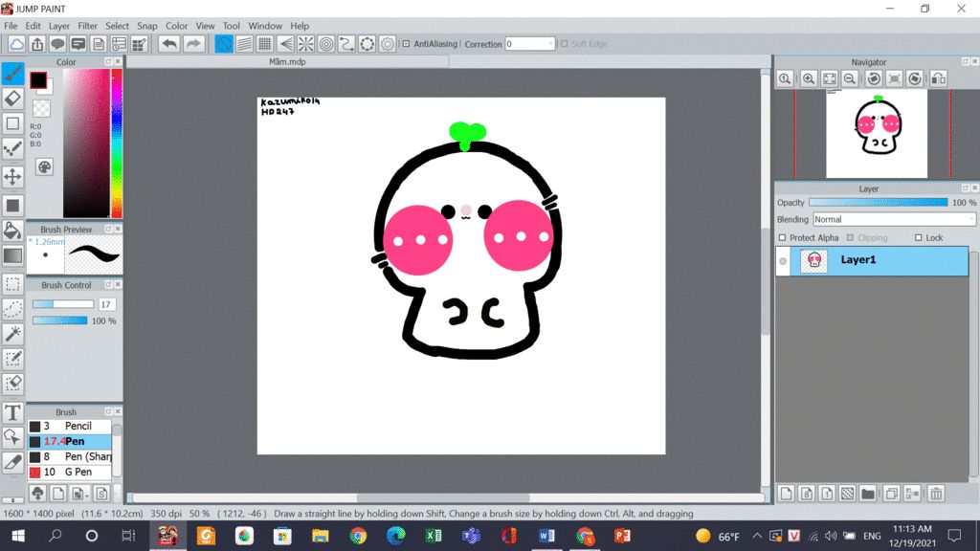Open Microsoft Word from the taskbar
This screenshot has height=551, width=980.
[x=546, y=536]
